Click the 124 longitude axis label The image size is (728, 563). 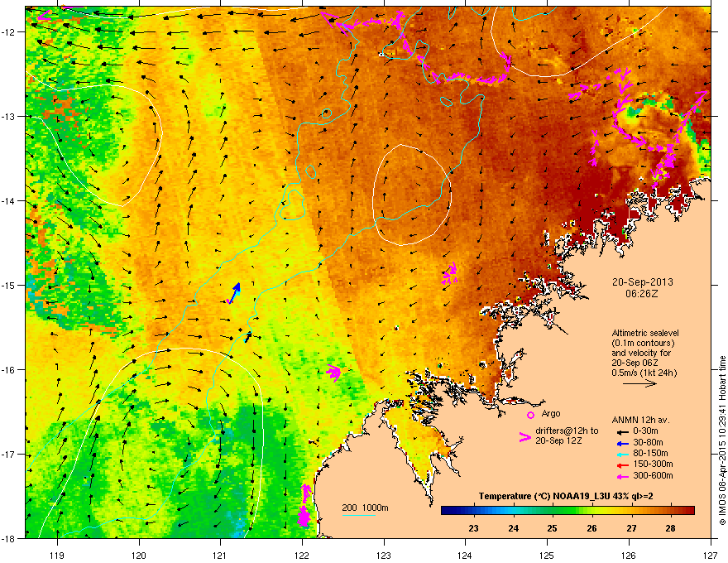465,555
